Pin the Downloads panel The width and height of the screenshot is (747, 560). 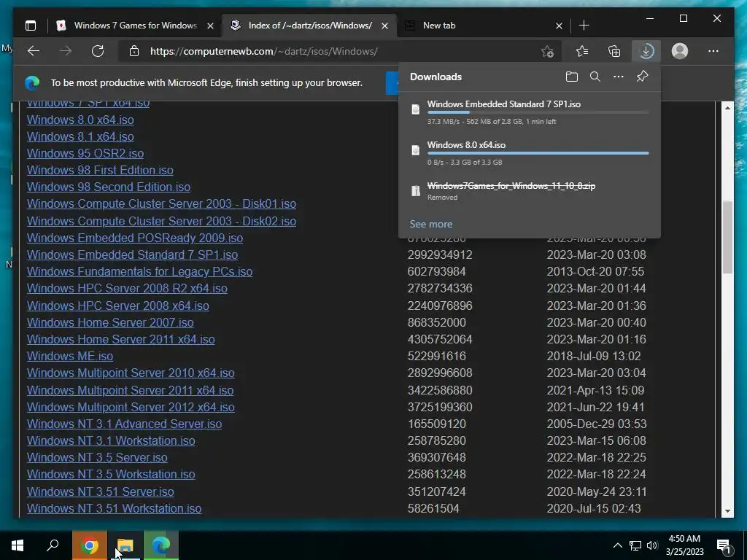point(642,76)
